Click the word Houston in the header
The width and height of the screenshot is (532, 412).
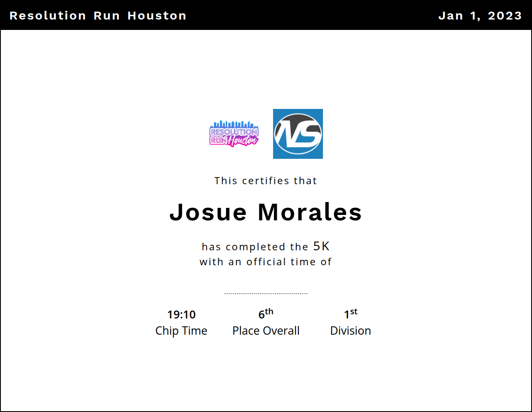pyautogui.click(x=157, y=16)
